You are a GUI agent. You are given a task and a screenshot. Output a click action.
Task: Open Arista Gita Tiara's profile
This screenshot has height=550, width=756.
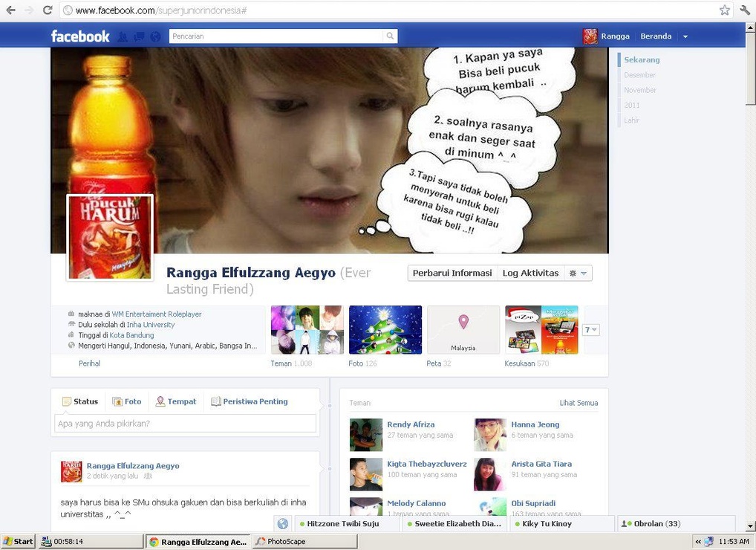[x=541, y=464]
